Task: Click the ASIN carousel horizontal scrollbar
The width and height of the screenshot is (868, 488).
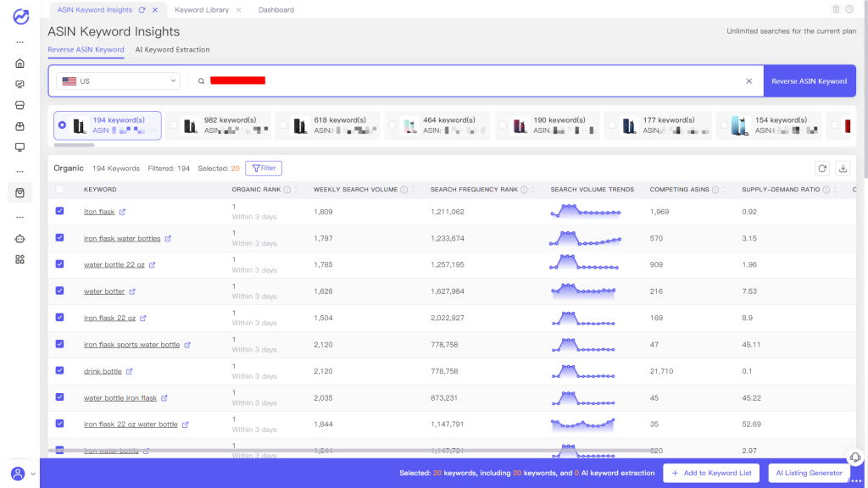Action: (x=75, y=145)
